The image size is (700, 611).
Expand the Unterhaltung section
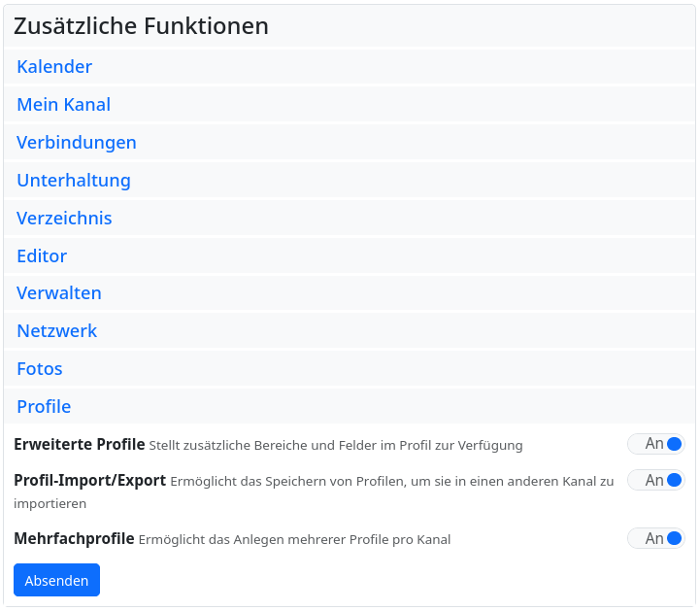click(74, 181)
